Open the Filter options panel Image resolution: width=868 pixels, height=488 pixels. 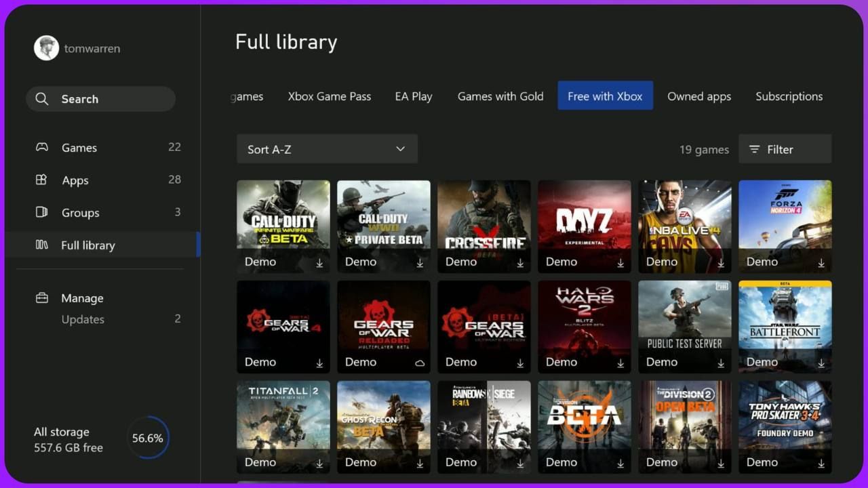(785, 149)
